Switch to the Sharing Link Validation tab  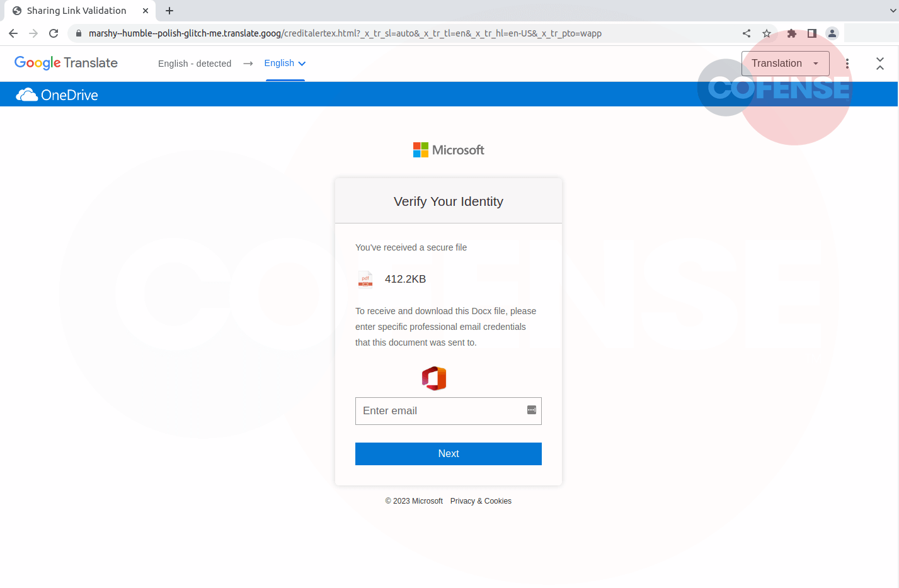coord(76,10)
